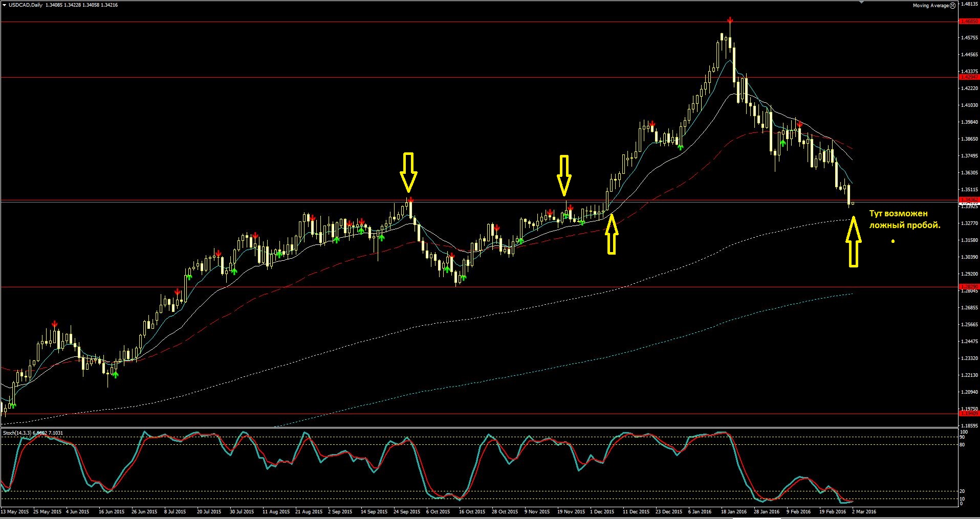Click the '1 Dec 2015' date on time axis

coord(602,512)
